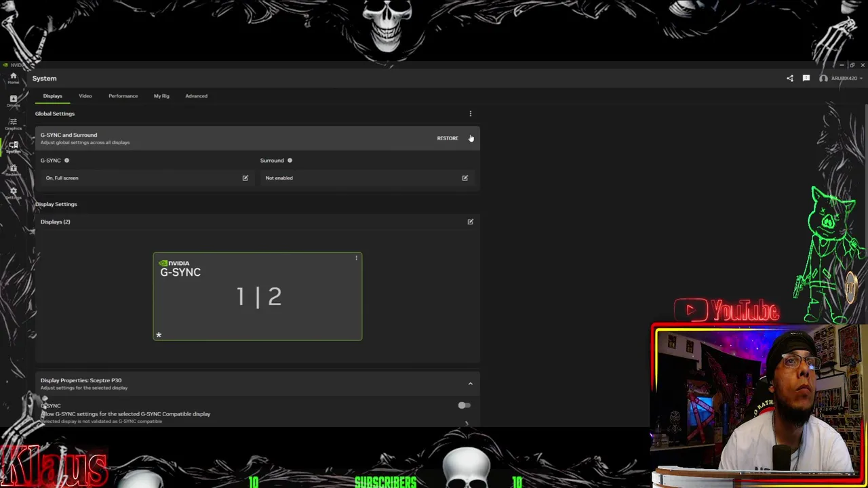Switch to the My Rig tab
Image resolution: width=868 pixels, height=488 pixels.
pos(161,96)
